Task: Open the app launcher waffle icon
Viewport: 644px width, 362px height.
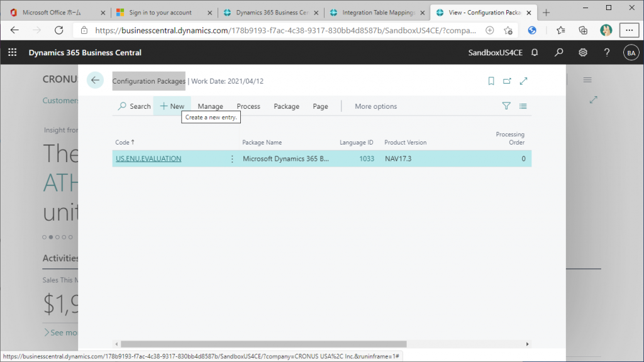Action: pyautogui.click(x=13, y=53)
